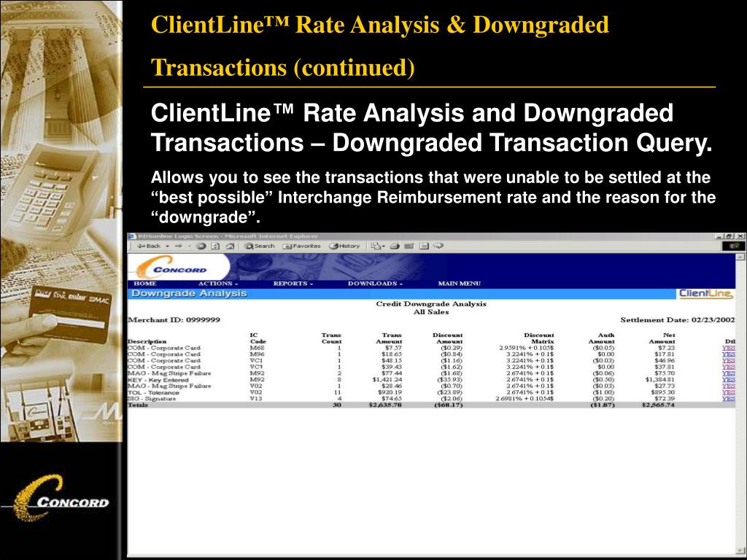Open the ACTIONS dropdown menu
The image size is (747, 560).
217,284
